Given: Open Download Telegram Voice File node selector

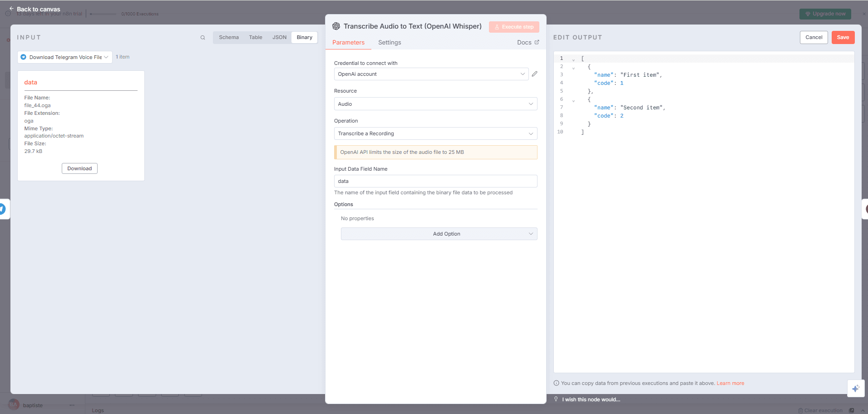Looking at the screenshot, I should (65, 57).
